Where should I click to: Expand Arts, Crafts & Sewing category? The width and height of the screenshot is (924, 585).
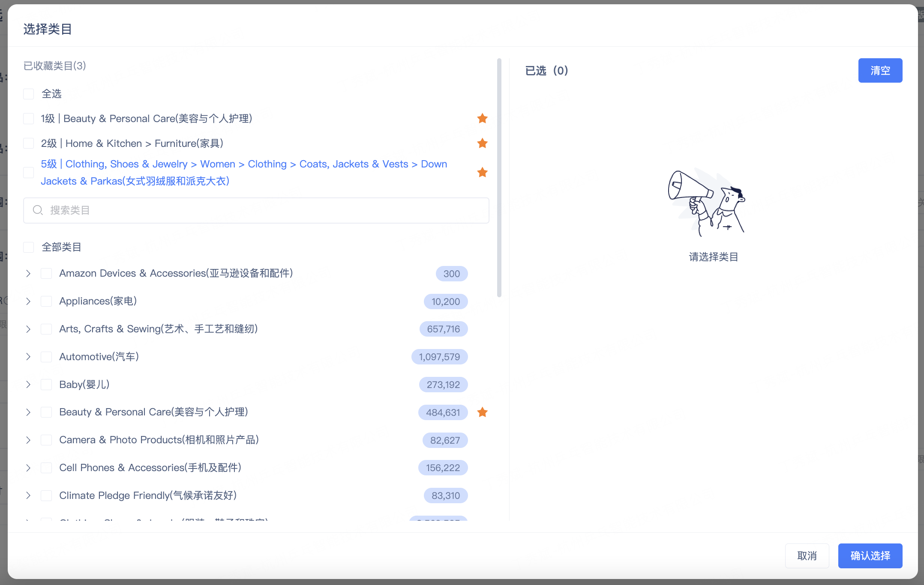pyautogui.click(x=28, y=329)
